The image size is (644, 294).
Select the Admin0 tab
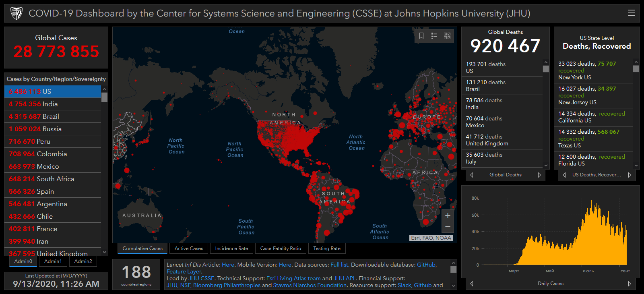point(23,261)
